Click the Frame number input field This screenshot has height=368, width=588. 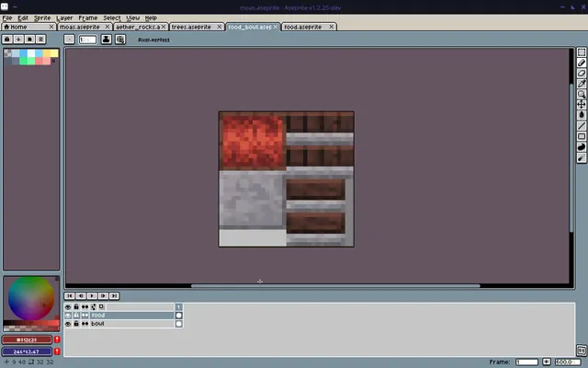point(526,362)
